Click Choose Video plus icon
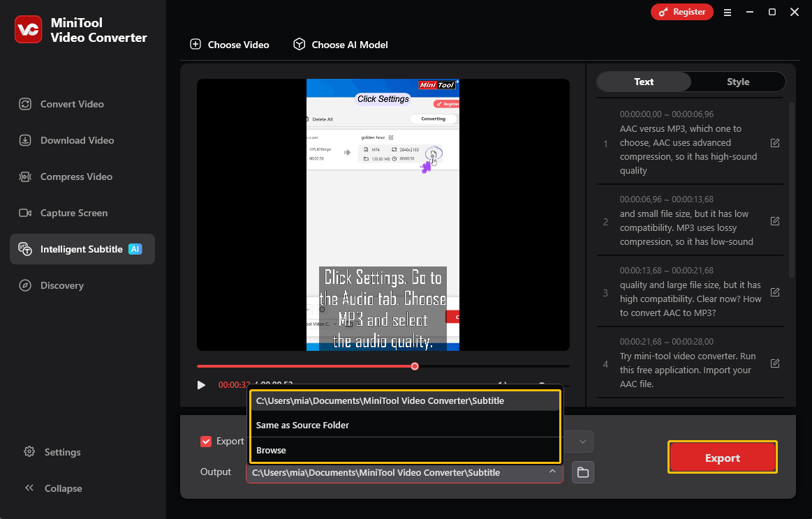The width and height of the screenshot is (812, 519). click(195, 45)
